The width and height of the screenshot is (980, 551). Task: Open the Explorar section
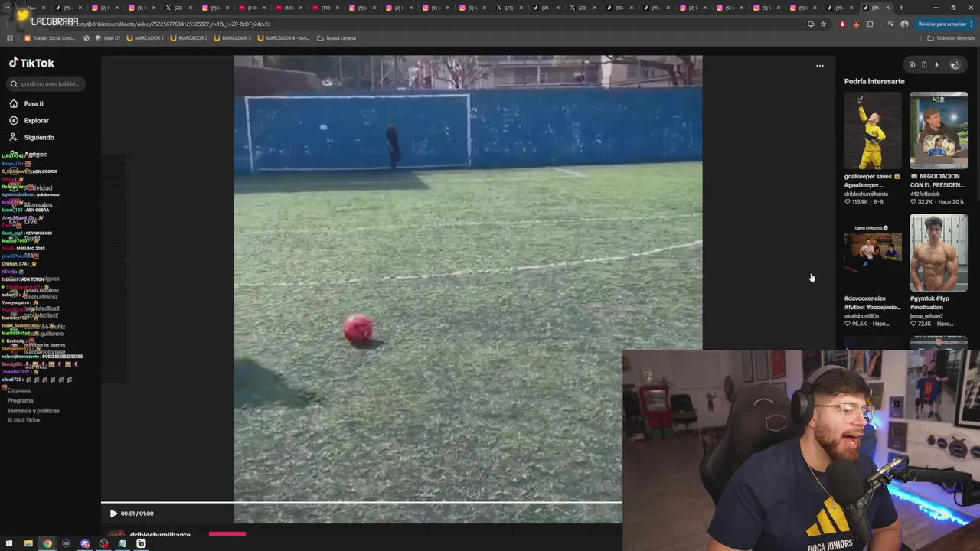coord(36,120)
